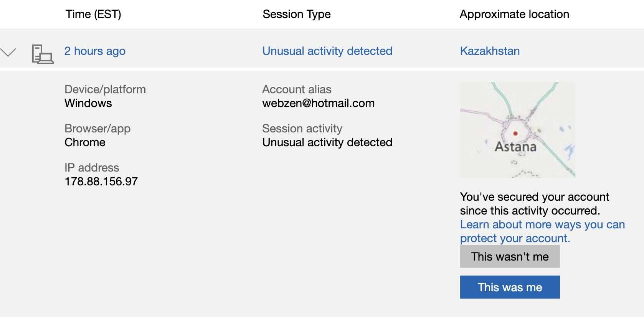Select the Chrome browser value

pos(85,142)
